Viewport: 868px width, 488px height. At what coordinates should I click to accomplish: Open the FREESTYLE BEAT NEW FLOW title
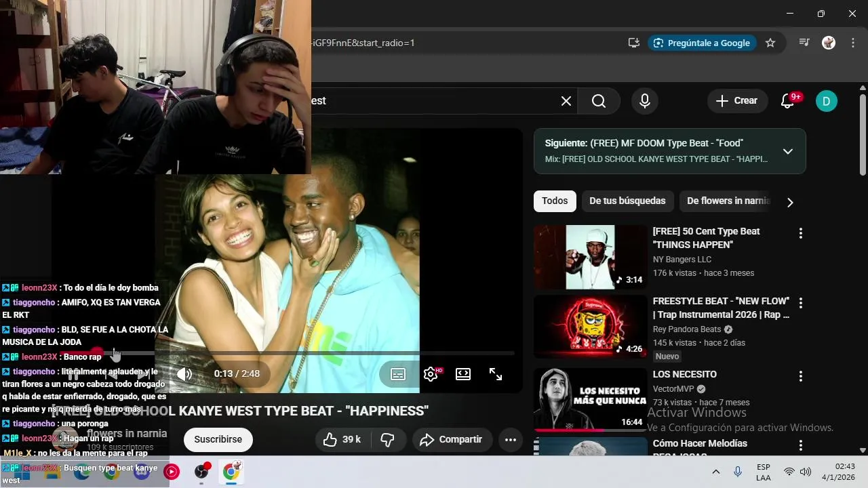[x=722, y=308]
